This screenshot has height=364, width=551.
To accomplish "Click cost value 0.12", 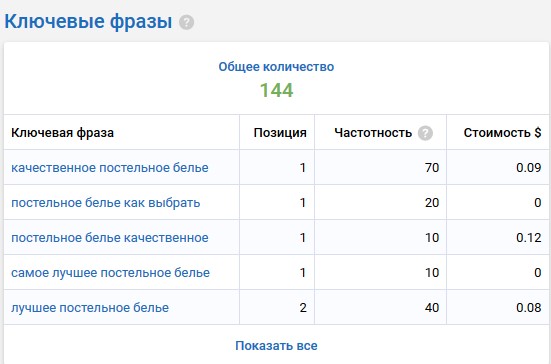I will coord(529,238).
